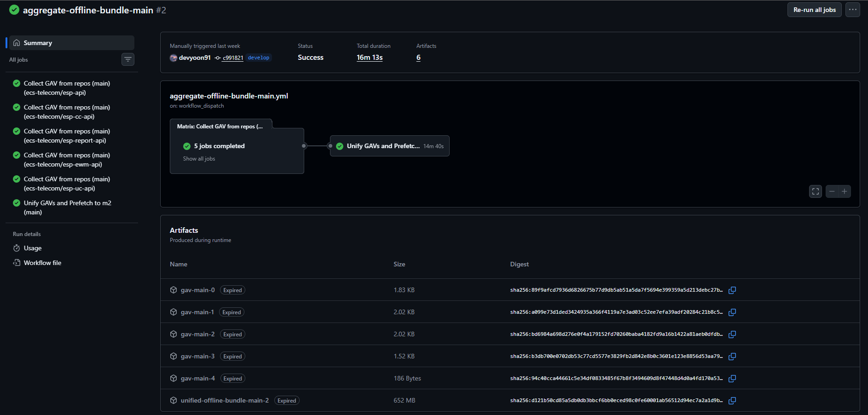Open commit c991821 link

(x=232, y=58)
